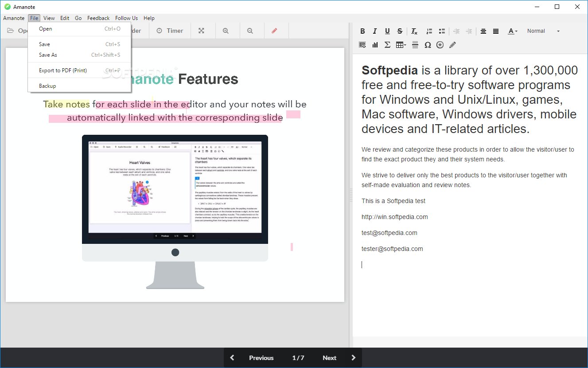Increase indent of paragraph
This screenshot has height=368, width=588.
coord(469,31)
